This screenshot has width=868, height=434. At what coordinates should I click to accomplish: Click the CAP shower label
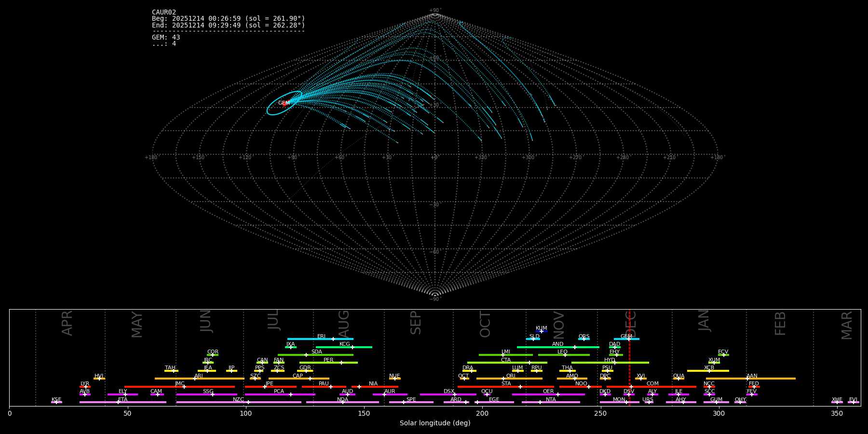298,376
